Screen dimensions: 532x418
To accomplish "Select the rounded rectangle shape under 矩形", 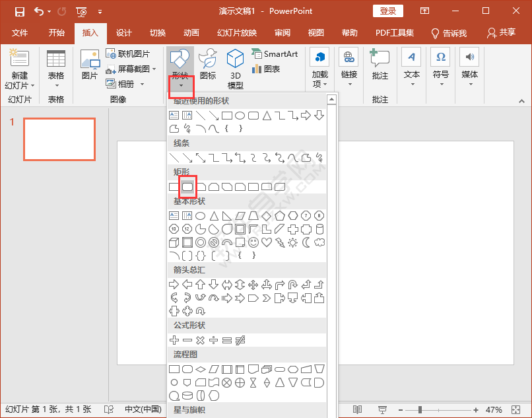I will point(187,187).
